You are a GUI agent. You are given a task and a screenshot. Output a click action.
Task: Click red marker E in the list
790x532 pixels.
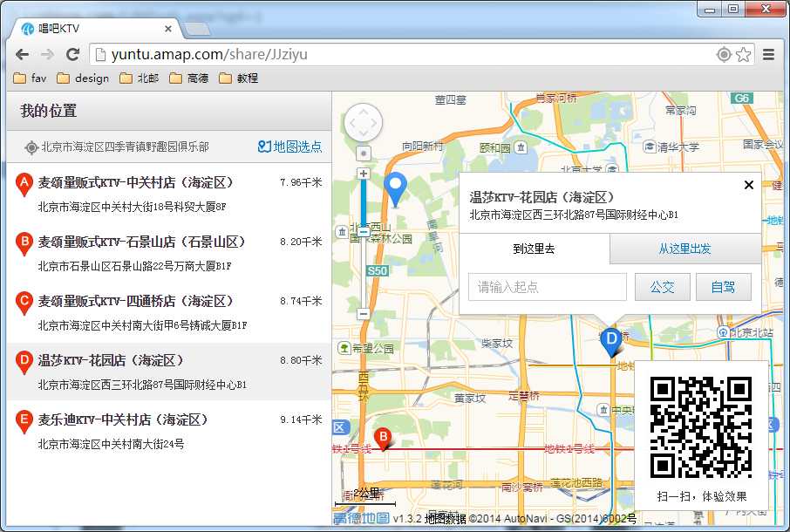coord(24,422)
